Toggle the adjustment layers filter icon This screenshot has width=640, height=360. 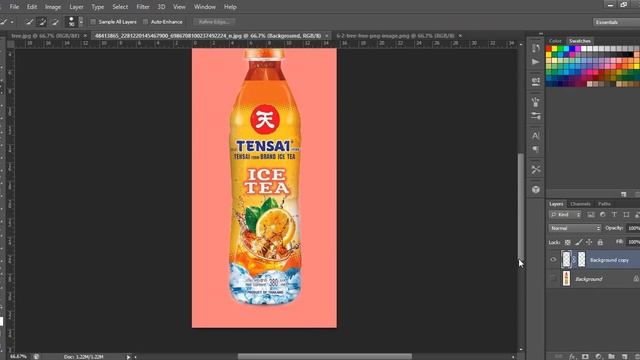tap(602, 215)
